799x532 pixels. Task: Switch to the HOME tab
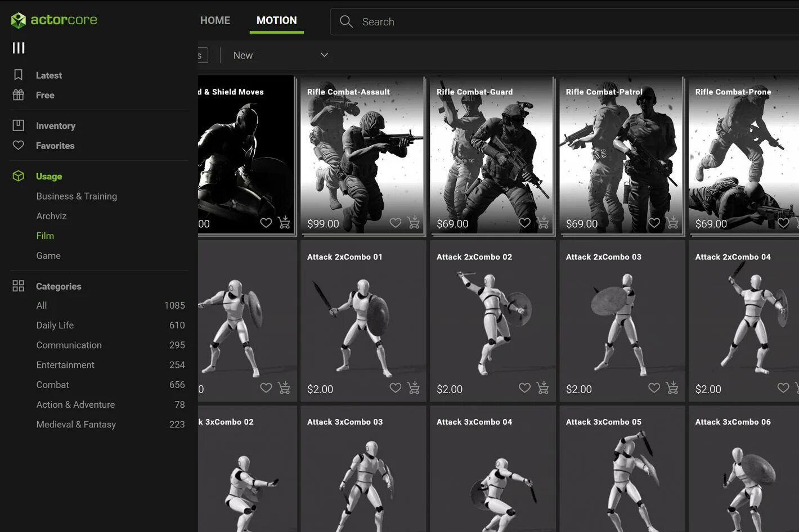215,20
